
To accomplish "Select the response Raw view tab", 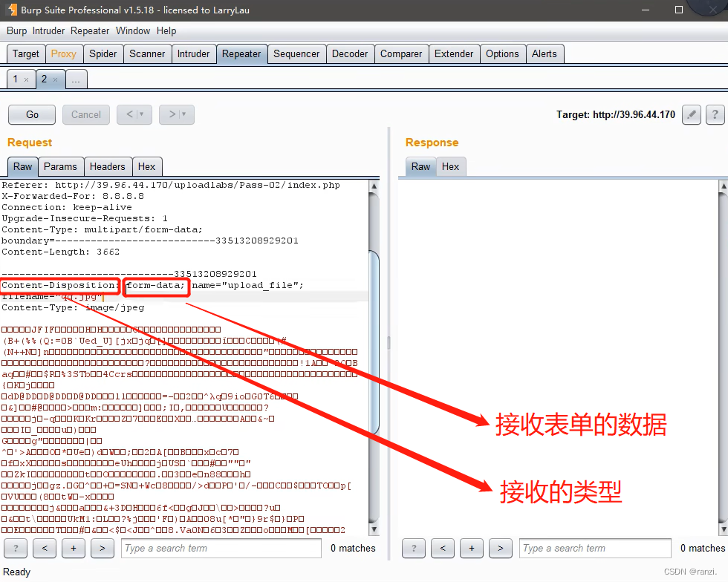I will (420, 166).
